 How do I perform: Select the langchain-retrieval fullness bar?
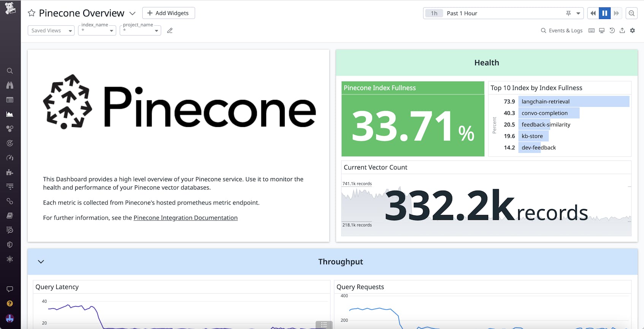click(573, 101)
